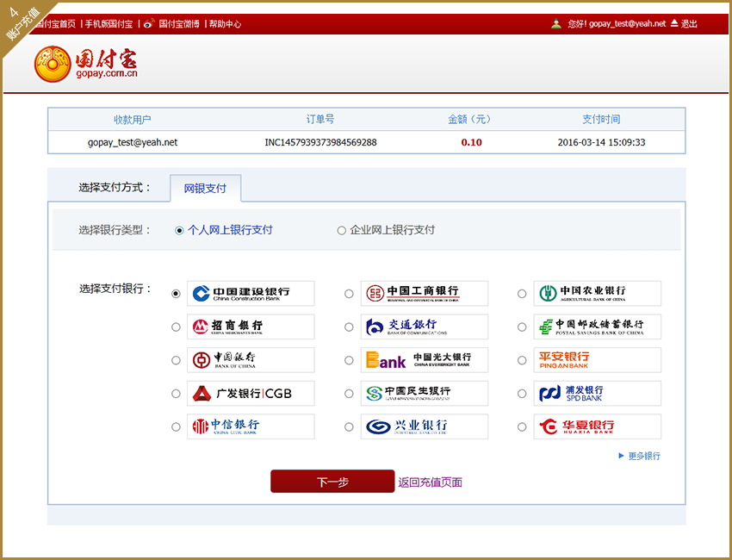Select radio button for 招商银行
732x560 pixels.
(x=176, y=327)
